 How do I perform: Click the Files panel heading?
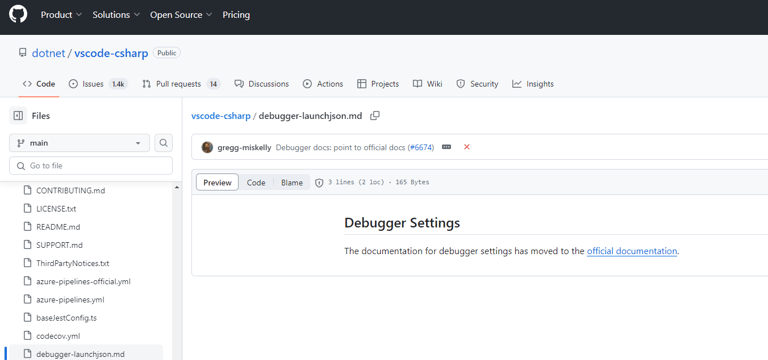(x=41, y=116)
